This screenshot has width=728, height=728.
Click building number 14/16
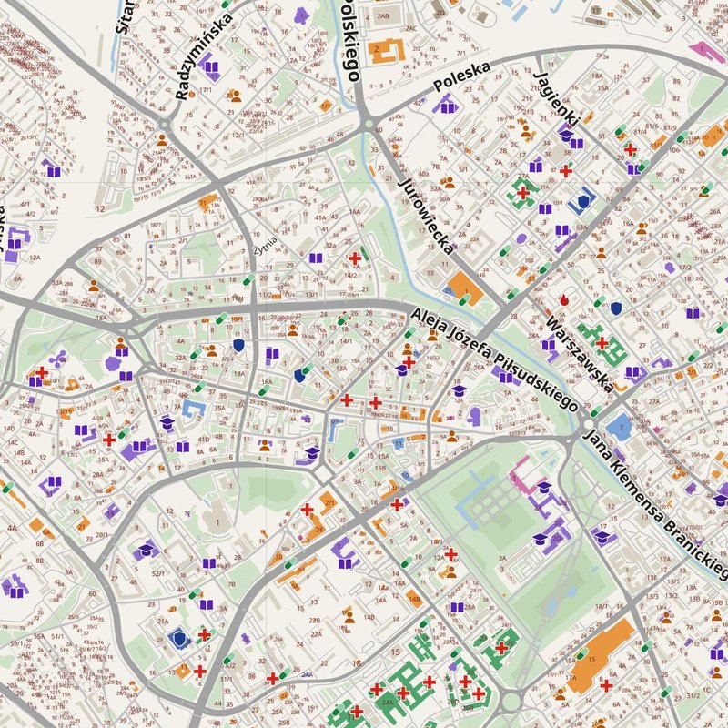(x=396, y=489)
